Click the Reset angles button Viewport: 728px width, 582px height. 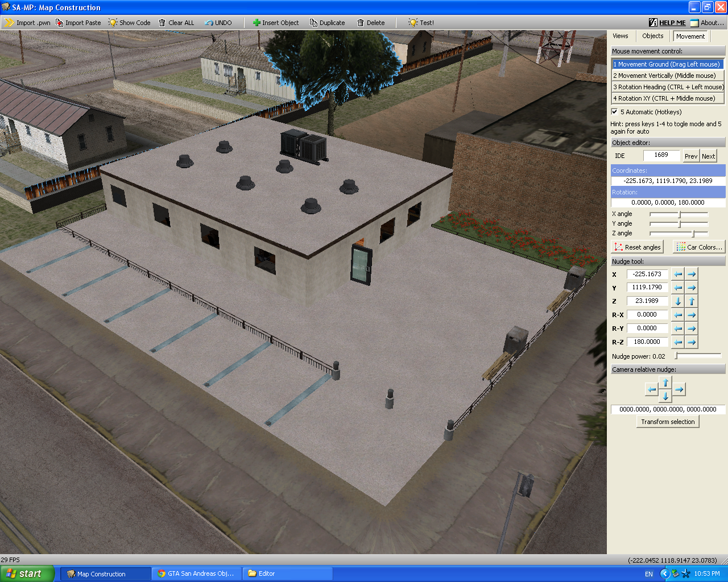point(637,247)
